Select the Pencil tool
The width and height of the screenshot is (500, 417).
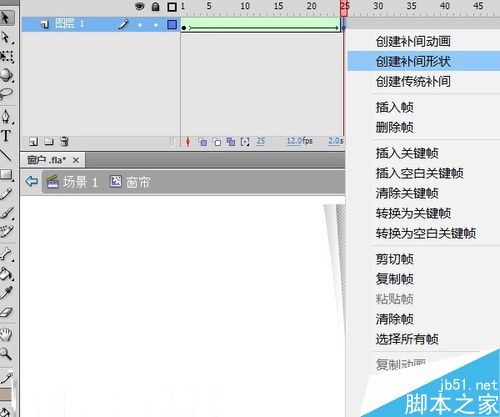coord(7,194)
